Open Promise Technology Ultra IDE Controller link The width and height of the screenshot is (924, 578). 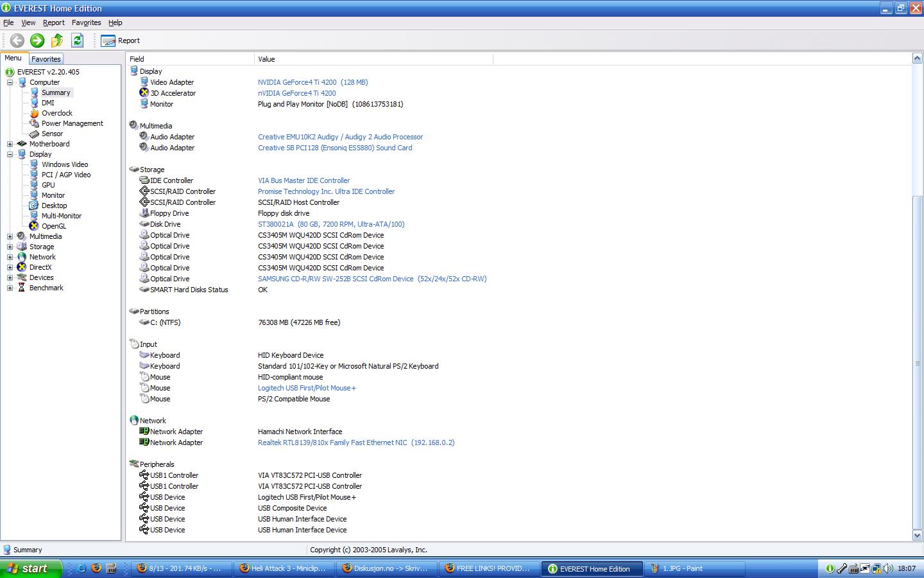pos(326,191)
